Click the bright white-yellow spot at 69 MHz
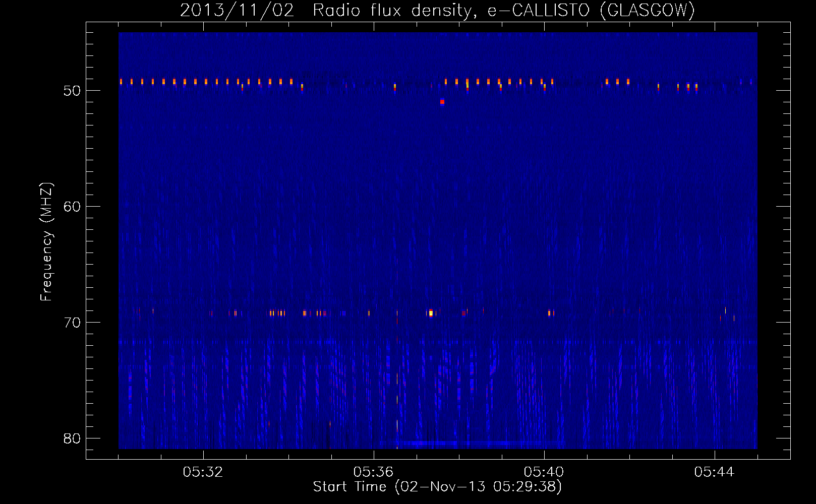The width and height of the screenshot is (816, 504). (x=431, y=313)
